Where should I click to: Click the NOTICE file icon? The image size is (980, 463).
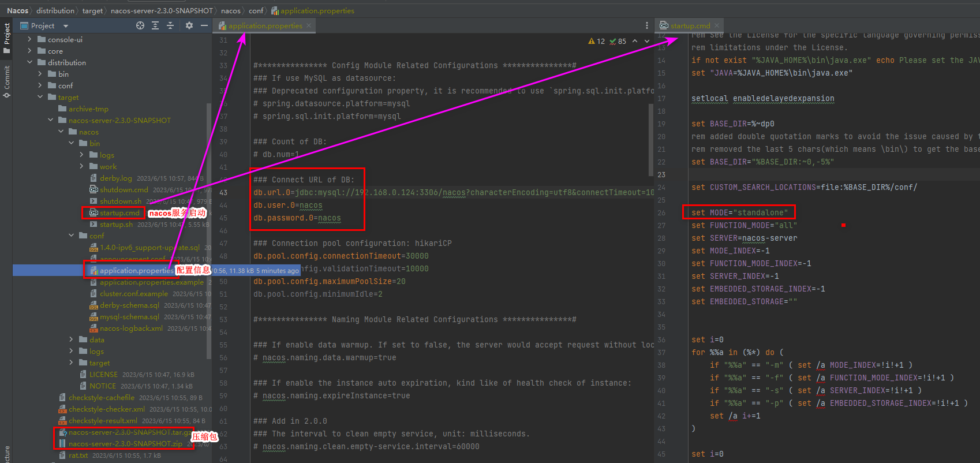click(83, 386)
